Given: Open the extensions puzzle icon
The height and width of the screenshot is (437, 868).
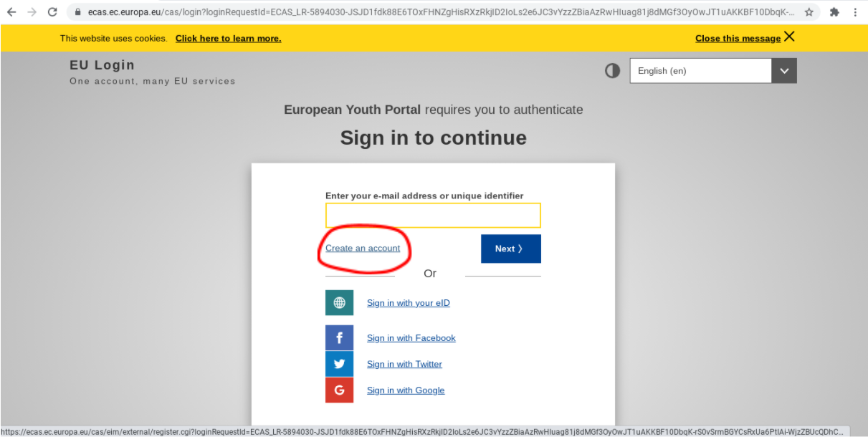Looking at the screenshot, I should point(834,12).
